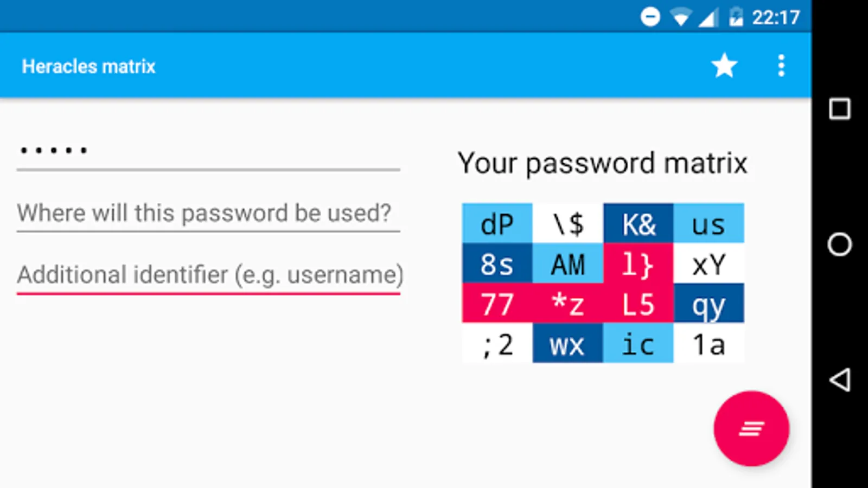Select the white 'xY' matrix cell
This screenshot has width=868, height=488.
tap(709, 263)
